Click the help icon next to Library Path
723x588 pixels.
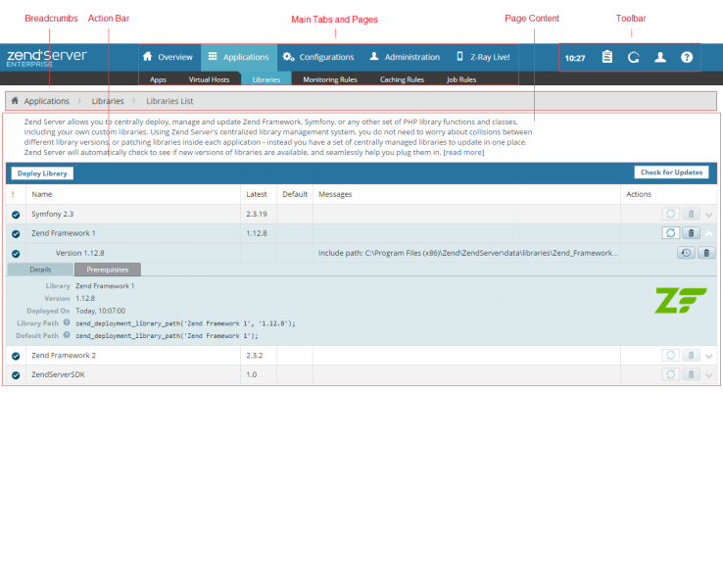(x=67, y=322)
